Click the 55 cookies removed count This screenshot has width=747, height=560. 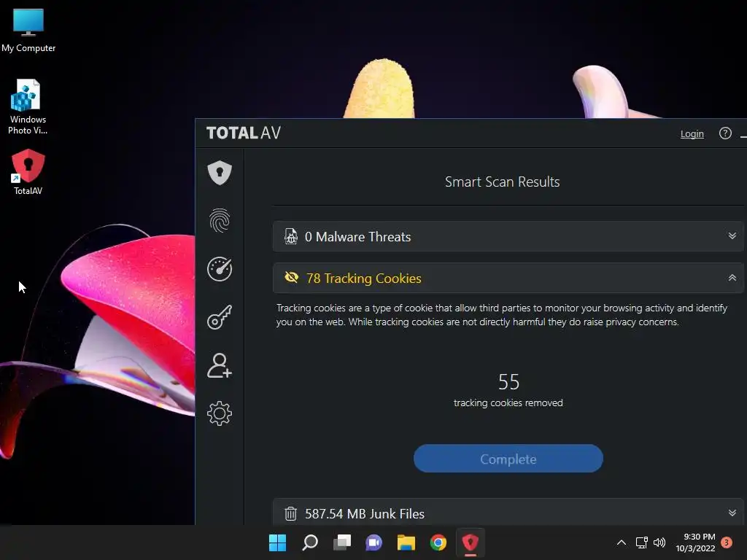[508, 382]
